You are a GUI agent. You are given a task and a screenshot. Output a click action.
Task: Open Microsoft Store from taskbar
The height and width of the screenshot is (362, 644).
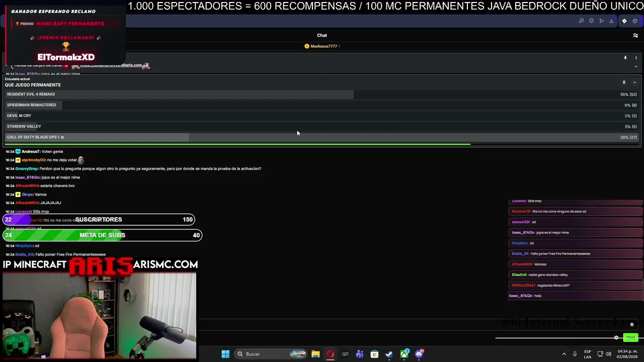[x=374, y=354]
